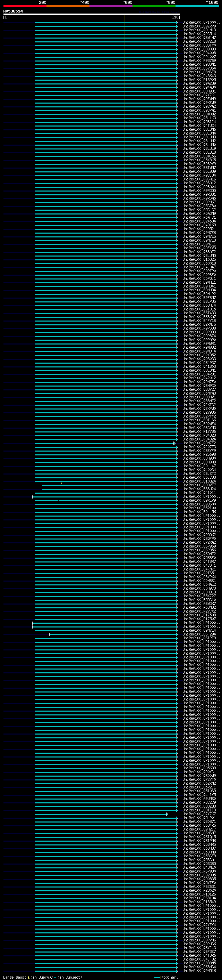Click the purple ~60% identity scale segment
Viewport: 222px width, 980px height.
(111, 6)
